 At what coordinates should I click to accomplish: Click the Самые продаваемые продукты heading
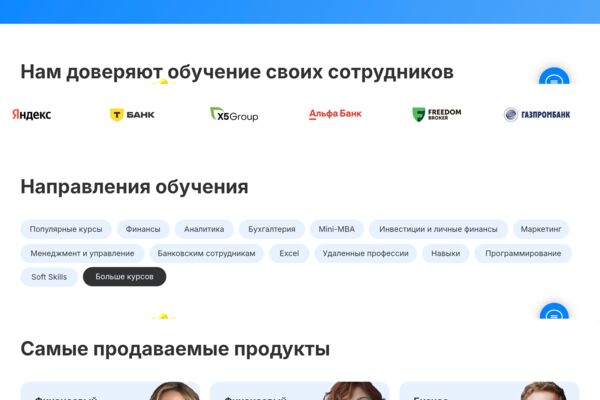[x=175, y=349]
